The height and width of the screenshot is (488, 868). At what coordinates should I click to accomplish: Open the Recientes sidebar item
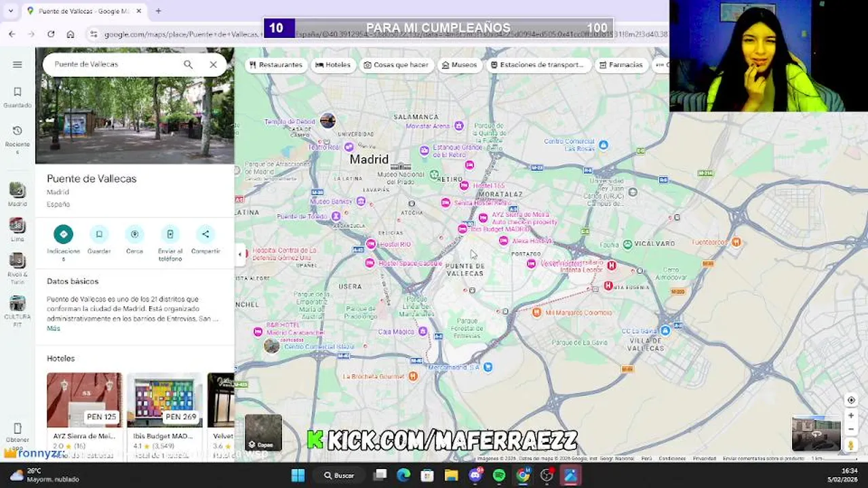point(18,140)
